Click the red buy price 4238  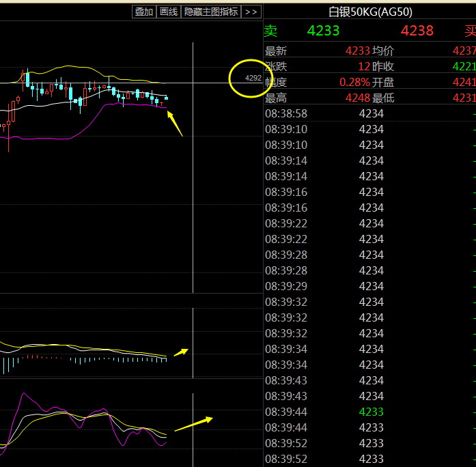[x=417, y=31]
